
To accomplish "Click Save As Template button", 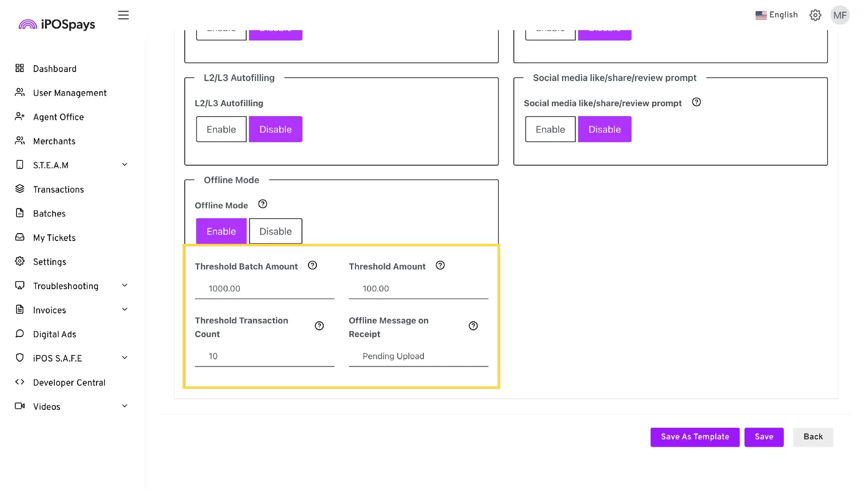I will click(695, 437).
